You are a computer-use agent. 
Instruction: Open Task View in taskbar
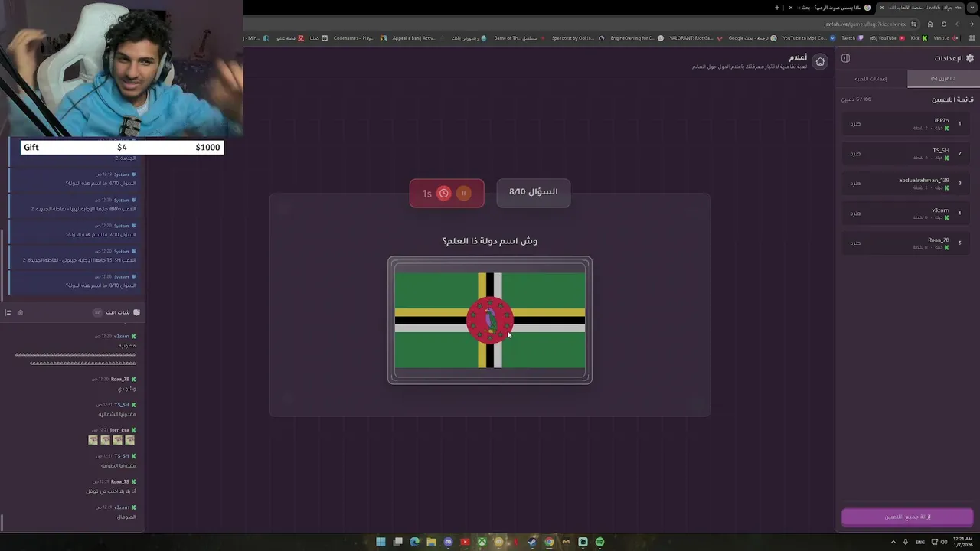[x=397, y=542]
